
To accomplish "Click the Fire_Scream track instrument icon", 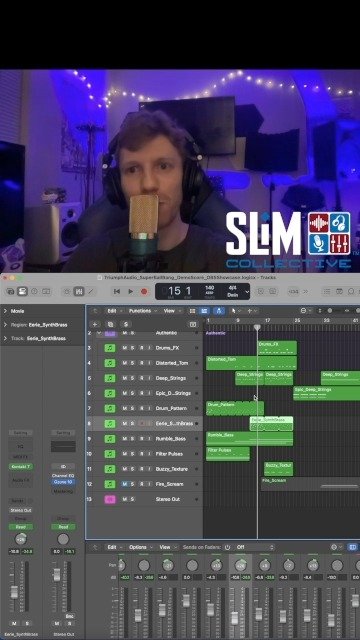I will [110, 484].
